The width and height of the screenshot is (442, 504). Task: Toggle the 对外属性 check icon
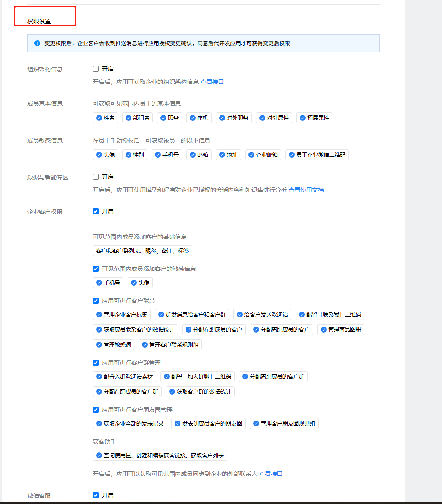262,118
